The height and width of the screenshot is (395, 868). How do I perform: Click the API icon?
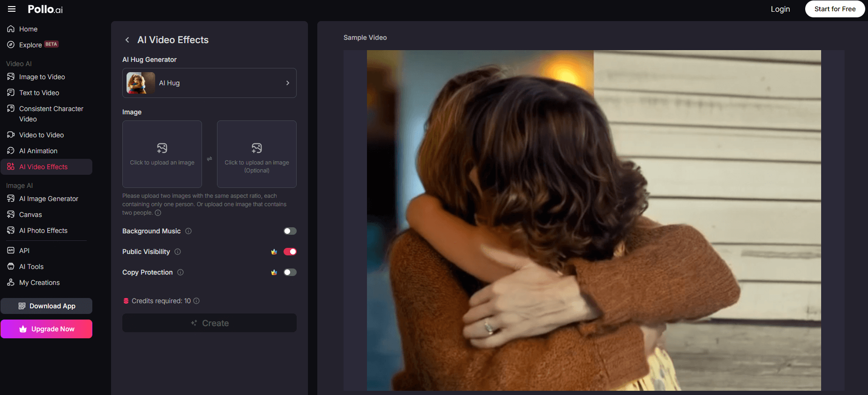coord(11,250)
